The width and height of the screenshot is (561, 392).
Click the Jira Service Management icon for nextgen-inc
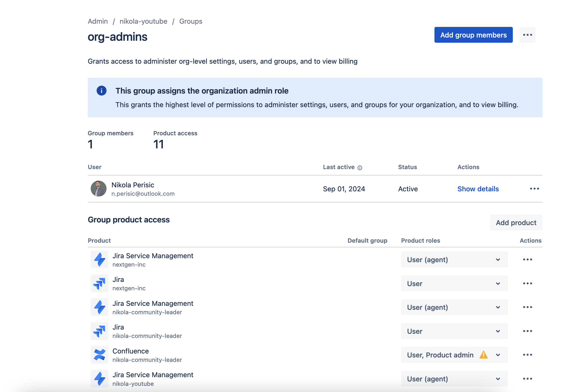tap(99, 259)
